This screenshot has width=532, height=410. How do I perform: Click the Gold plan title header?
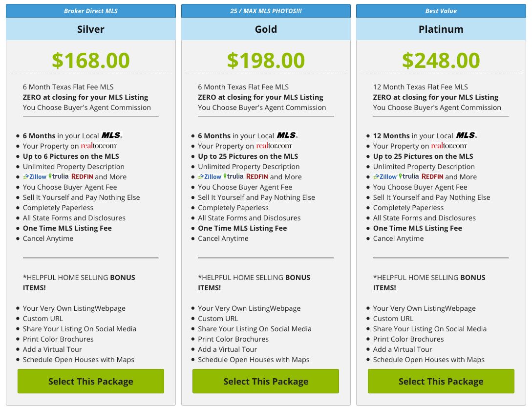(x=266, y=29)
